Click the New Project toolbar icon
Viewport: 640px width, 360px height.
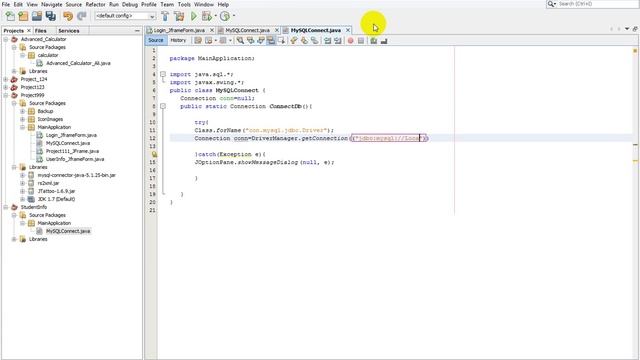pyautogui.click(x=23, y=16)
